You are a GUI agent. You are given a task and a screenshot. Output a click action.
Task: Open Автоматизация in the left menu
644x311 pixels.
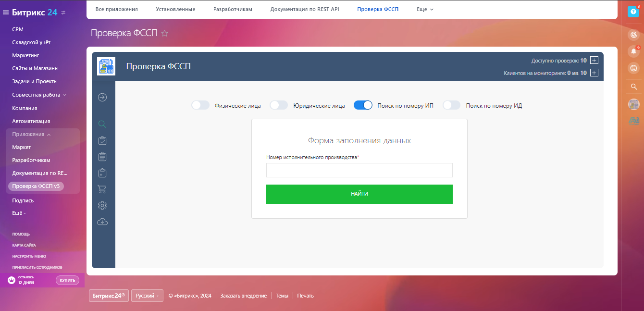tap(31, 121)
